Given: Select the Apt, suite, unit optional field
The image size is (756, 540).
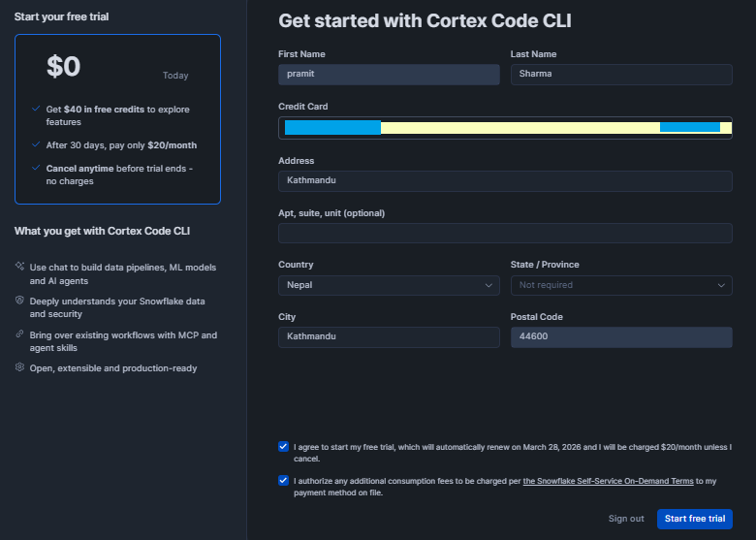Looking at the screenshot, I should click(505, 233).
